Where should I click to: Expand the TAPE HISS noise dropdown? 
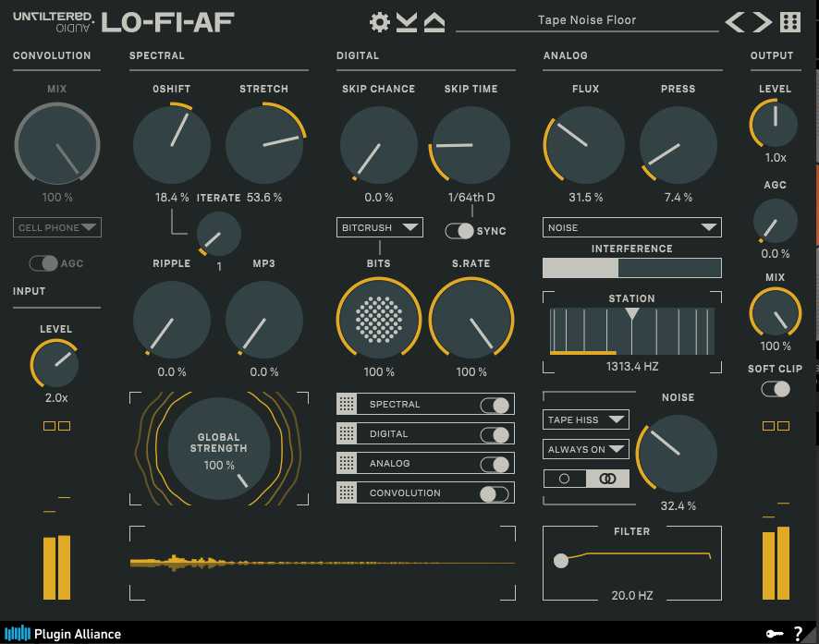coord(585,419)
